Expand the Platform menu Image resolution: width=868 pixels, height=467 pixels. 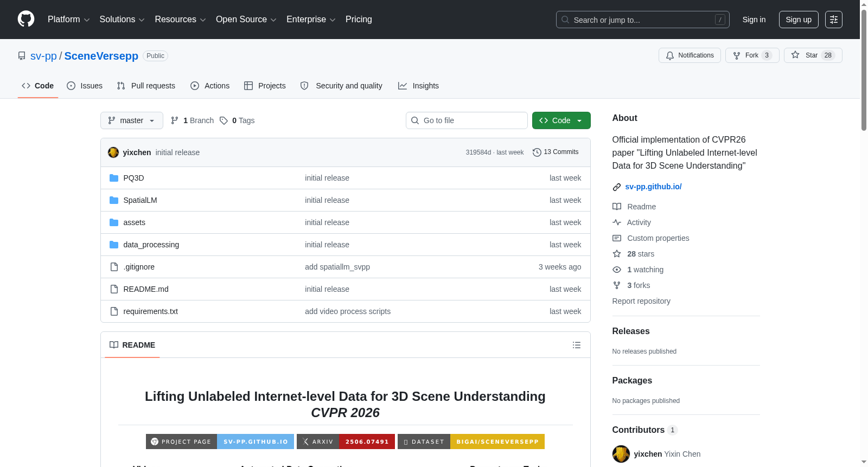pos(69,20)
